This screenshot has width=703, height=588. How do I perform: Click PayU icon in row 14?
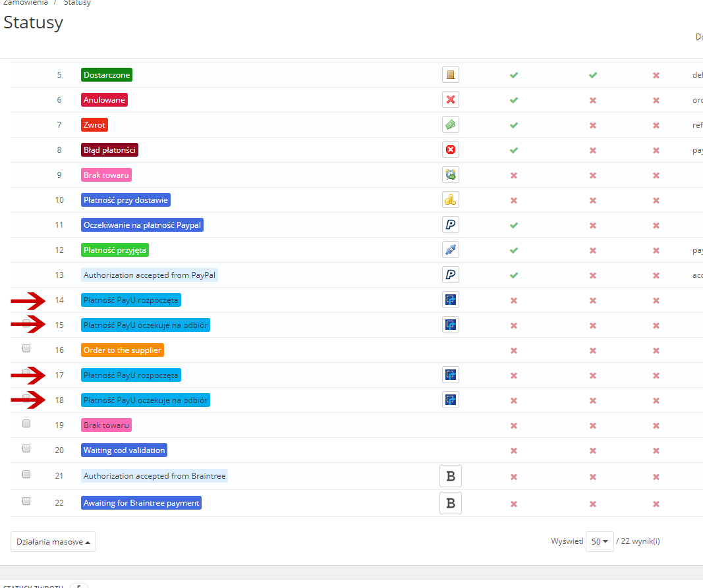click(451, 300)
